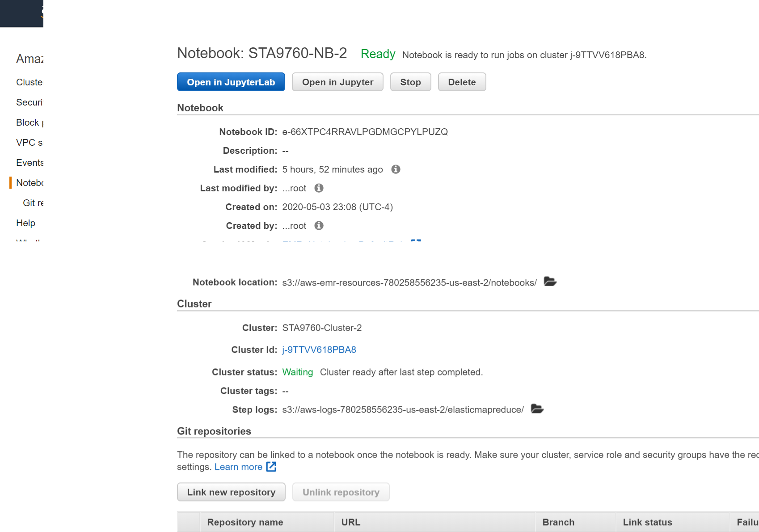Viewport: 759px width, 532px height.
Task: Select Events in the sidebar
Action: [30, 163]
